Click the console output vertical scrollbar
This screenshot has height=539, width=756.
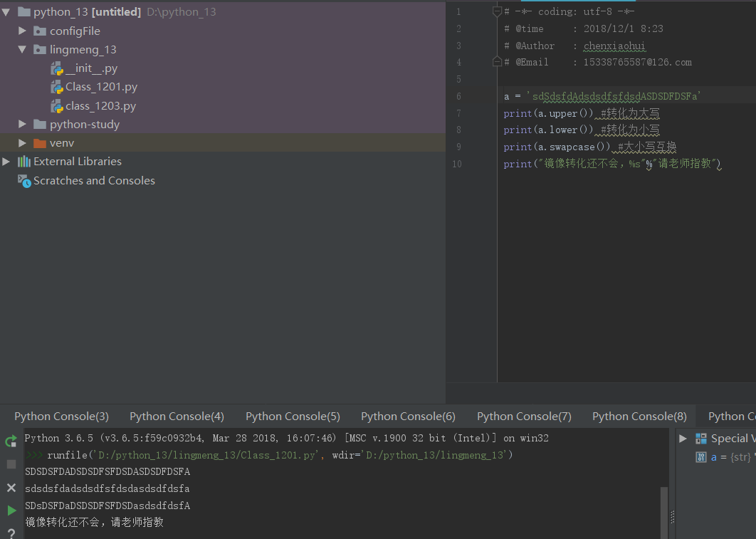point(664,506)
